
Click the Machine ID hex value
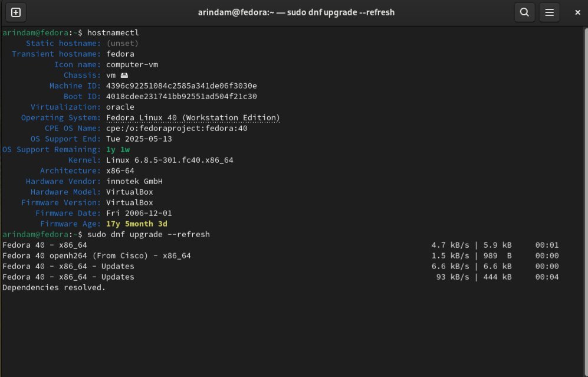point(181,86)
